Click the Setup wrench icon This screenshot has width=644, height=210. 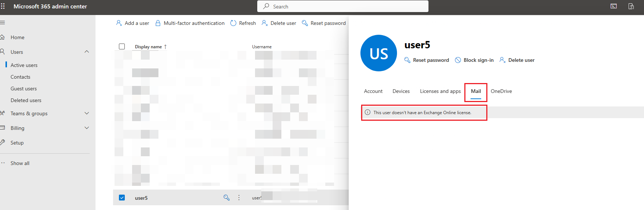3,142
